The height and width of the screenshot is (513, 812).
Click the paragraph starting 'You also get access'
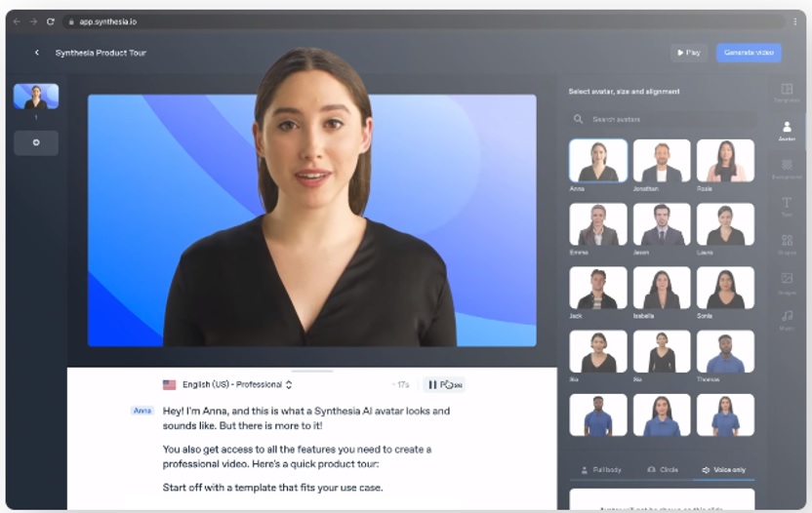(x=297, y=456)
